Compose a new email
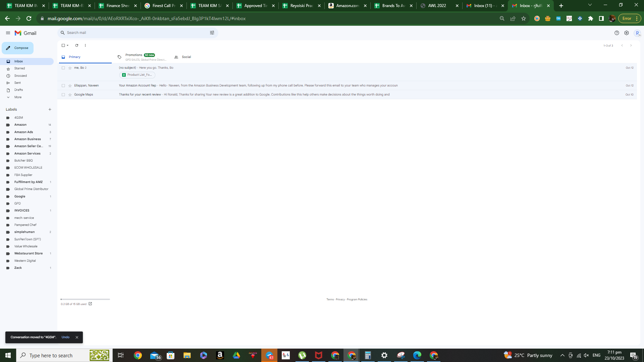 17,48
